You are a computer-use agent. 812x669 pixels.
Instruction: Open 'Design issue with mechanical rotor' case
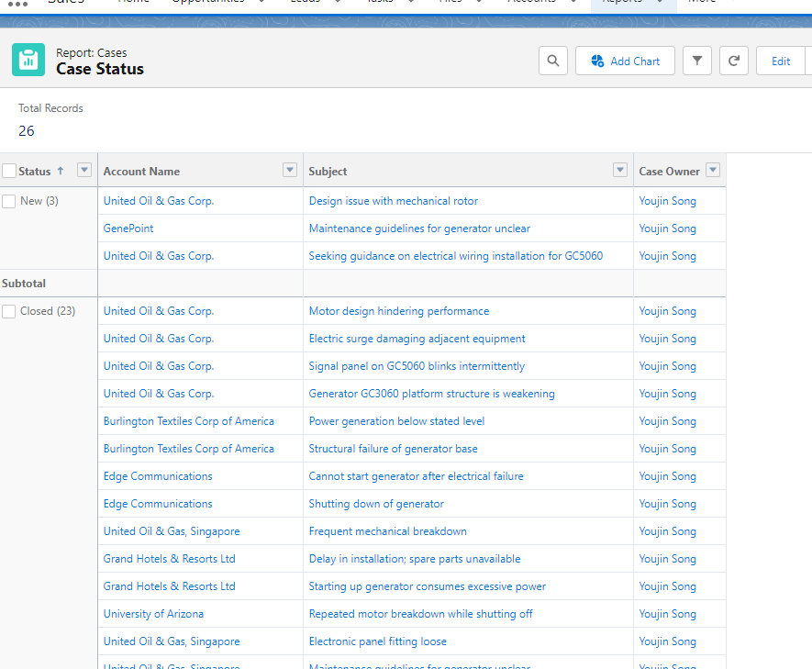tap(394, 201)
